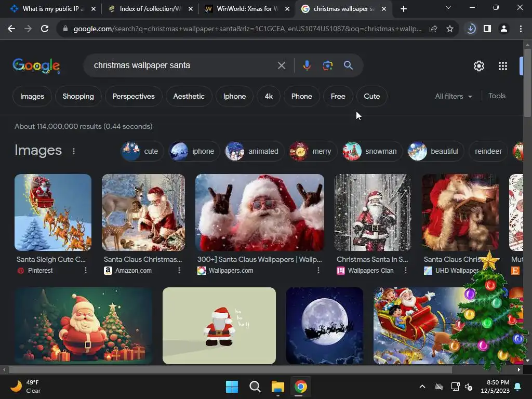532x399 pixels.
Task: Refine images with 'snowman' chip
Action: (x=371, y=151)
